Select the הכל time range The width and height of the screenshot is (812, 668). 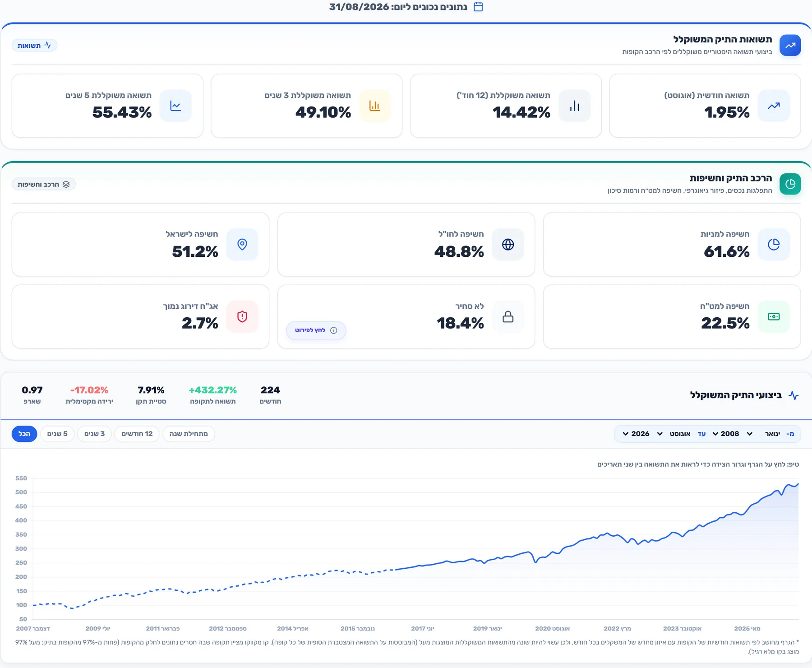click(24, 434)
